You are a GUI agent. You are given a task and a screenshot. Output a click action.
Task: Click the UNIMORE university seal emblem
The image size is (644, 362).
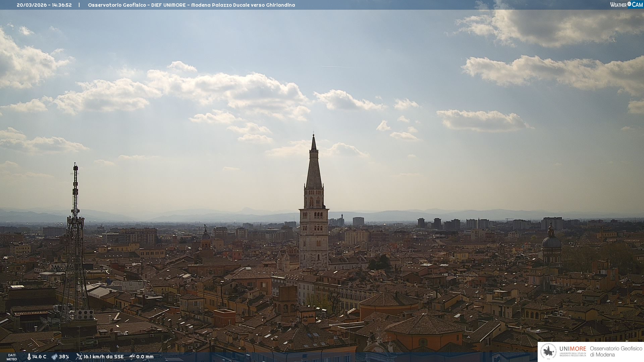pos(549,351)
